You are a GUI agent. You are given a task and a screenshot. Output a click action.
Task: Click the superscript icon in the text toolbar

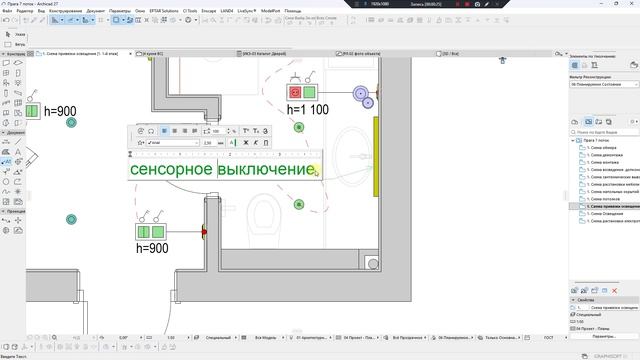click(x=246, y=131)
